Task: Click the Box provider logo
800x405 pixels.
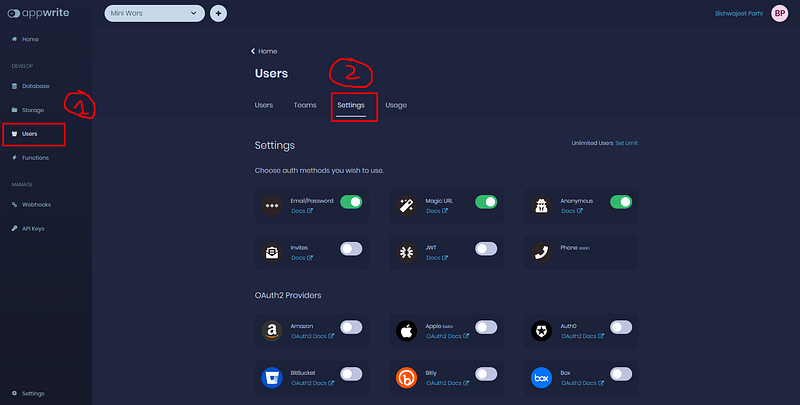Action: [541, 378]
